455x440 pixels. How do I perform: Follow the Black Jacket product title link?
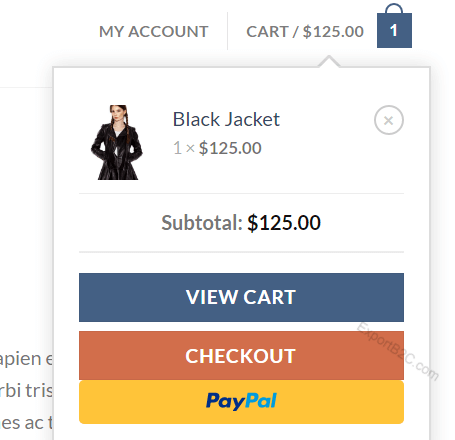click(x=226, y=119)
